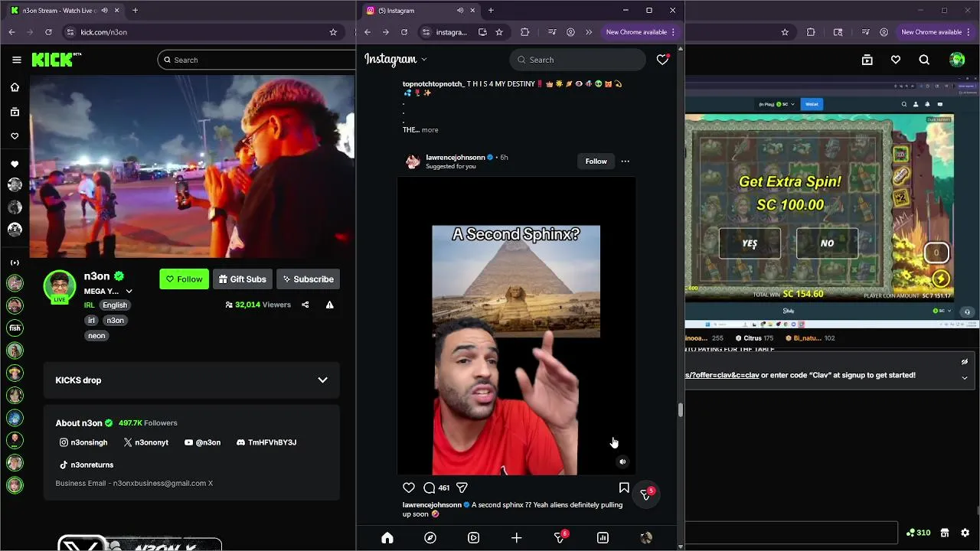Open Instagram Reels tab
Viewport: 980px width, 551px height.
point(473,538)
